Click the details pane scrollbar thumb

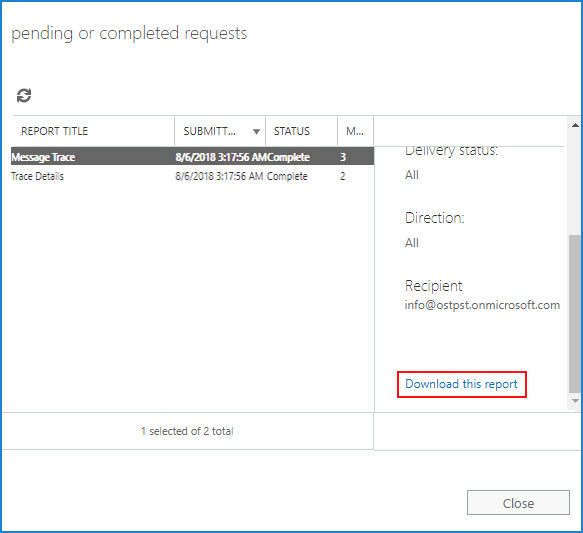point(575,313)
